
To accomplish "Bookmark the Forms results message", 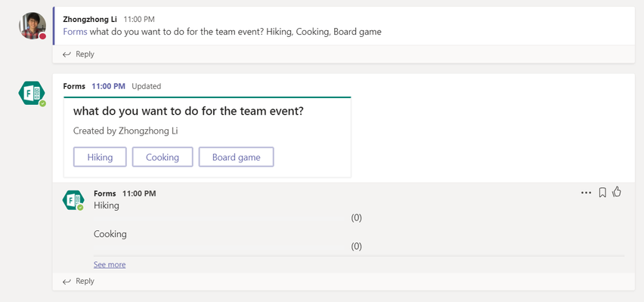I will [x=602, y=193].
